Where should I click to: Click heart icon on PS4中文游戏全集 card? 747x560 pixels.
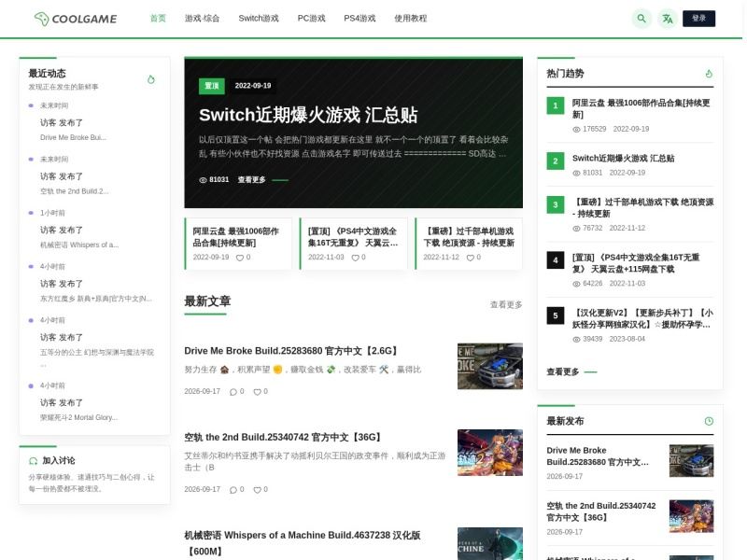(x=355, y=258)
